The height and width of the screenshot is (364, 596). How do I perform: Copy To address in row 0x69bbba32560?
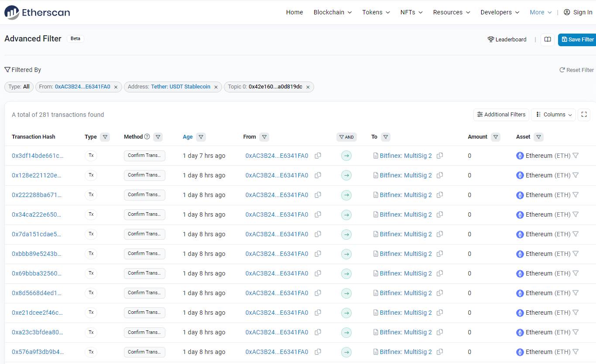[440, 273]
